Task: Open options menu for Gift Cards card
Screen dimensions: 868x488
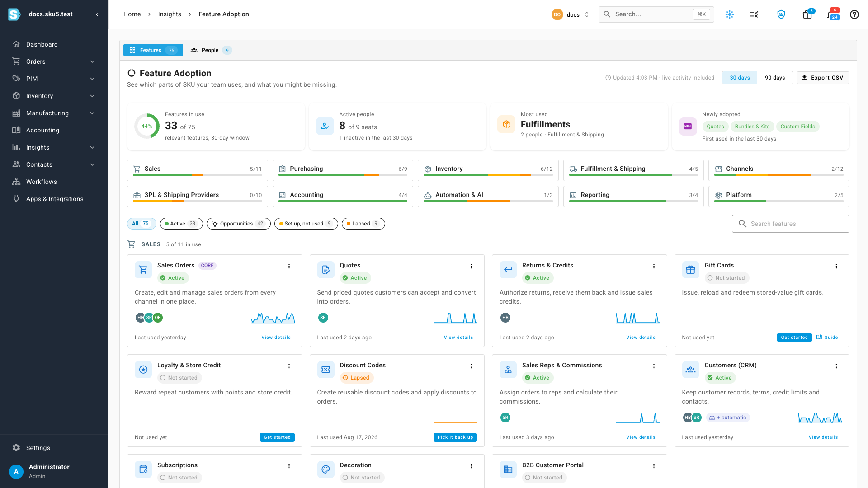Action: pyautogui.click(x=836, y=266)
